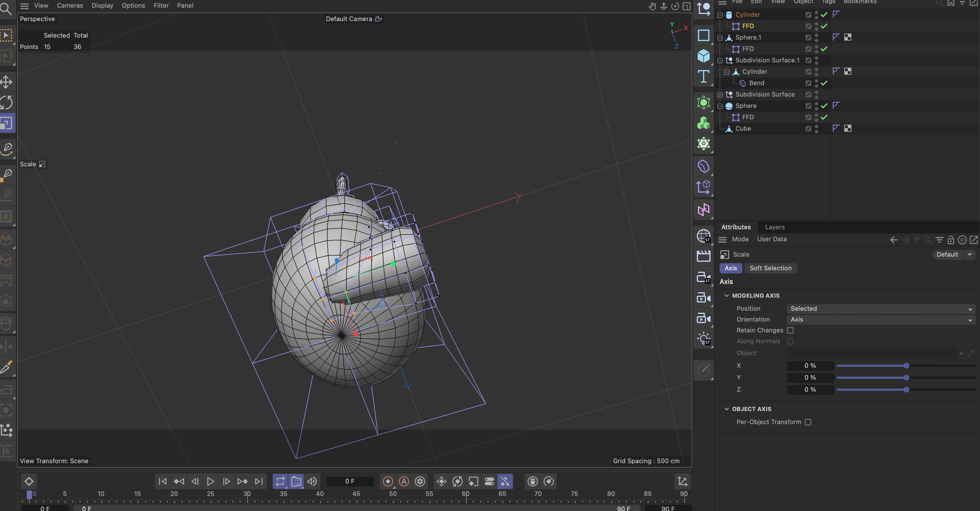Click the Cube primitive icon
This screenshot has width=980, height=511.
click(x=703, y=56)
